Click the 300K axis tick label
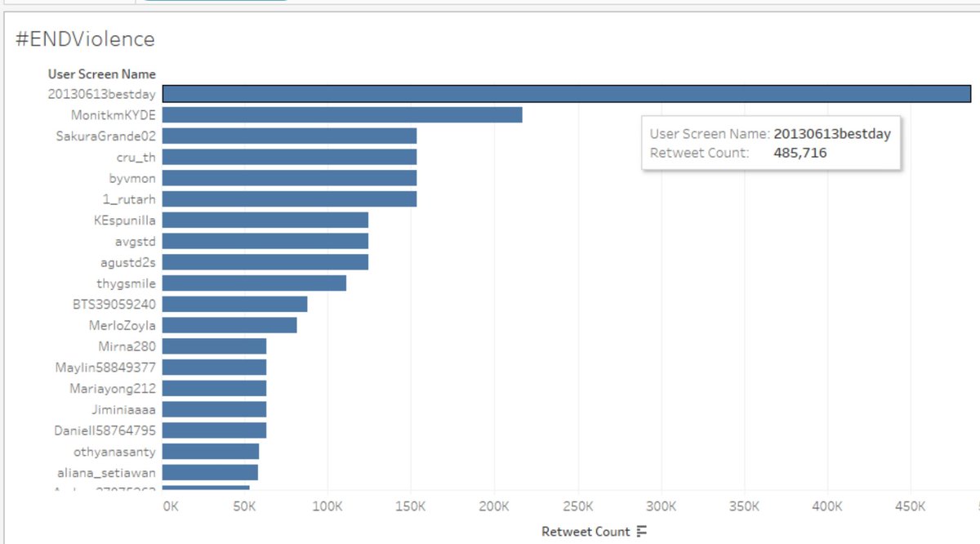 coord(661,506)
